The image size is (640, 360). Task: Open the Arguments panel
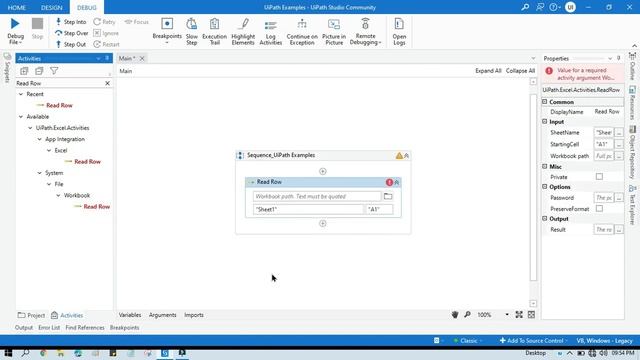pos(162,315)
